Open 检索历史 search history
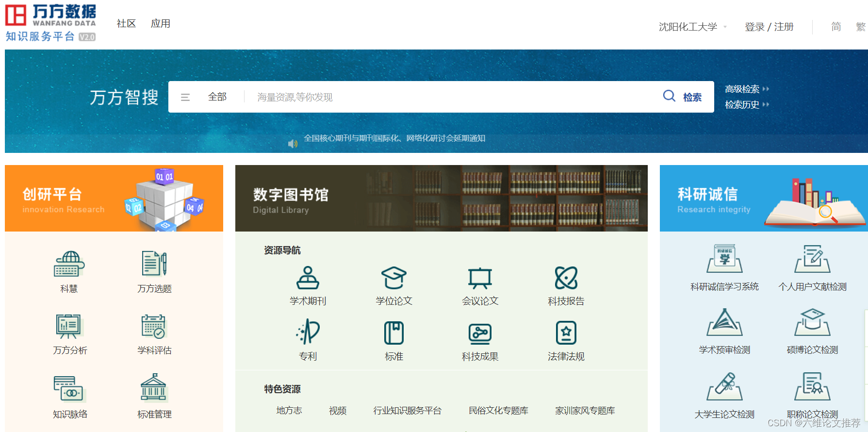Screen dimensions: 868x432 747,104
